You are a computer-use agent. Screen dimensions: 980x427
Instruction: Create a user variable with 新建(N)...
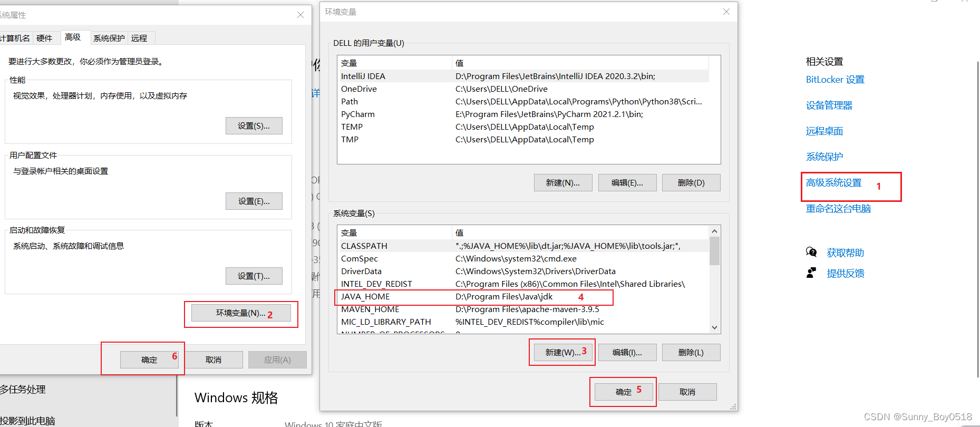(562, 182)
